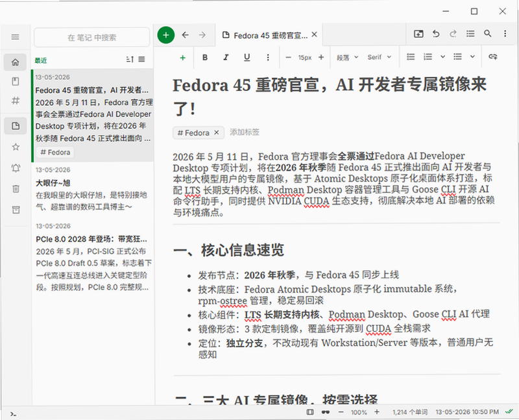The image size is (519, 420).
Task: Select the Notes page icon in sidebar
Action: click(x=15, y=126)
